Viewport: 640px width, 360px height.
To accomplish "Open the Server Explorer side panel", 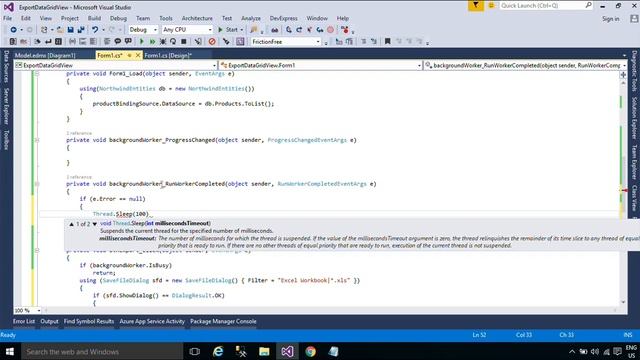I will (6, 106).
